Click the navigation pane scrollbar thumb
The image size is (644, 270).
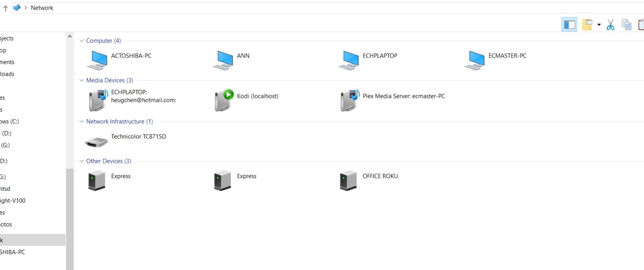point(70,219)
